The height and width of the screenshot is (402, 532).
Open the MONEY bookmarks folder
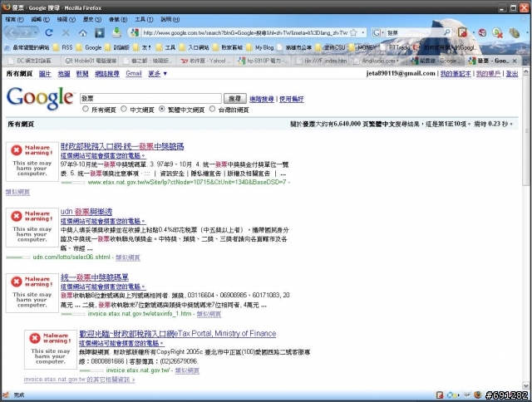click(x=362, y=47)
